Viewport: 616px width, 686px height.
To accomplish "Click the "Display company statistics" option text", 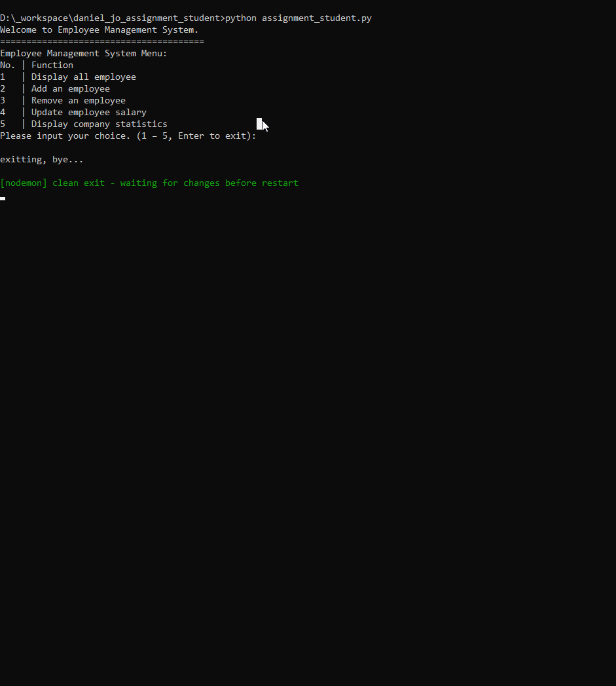I will tap(99, 124).
